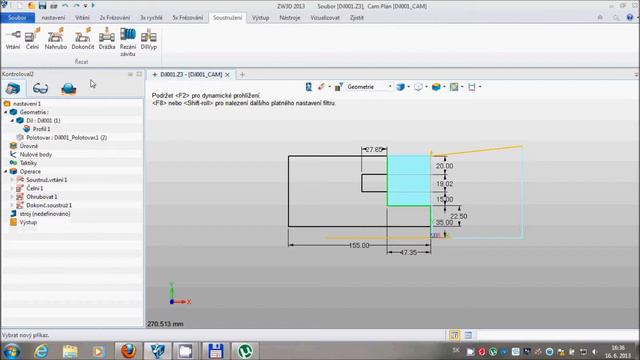Close the Díl001_CAM document tab
The width and height of the screenshot is (640, 360).
pos(228,75)
